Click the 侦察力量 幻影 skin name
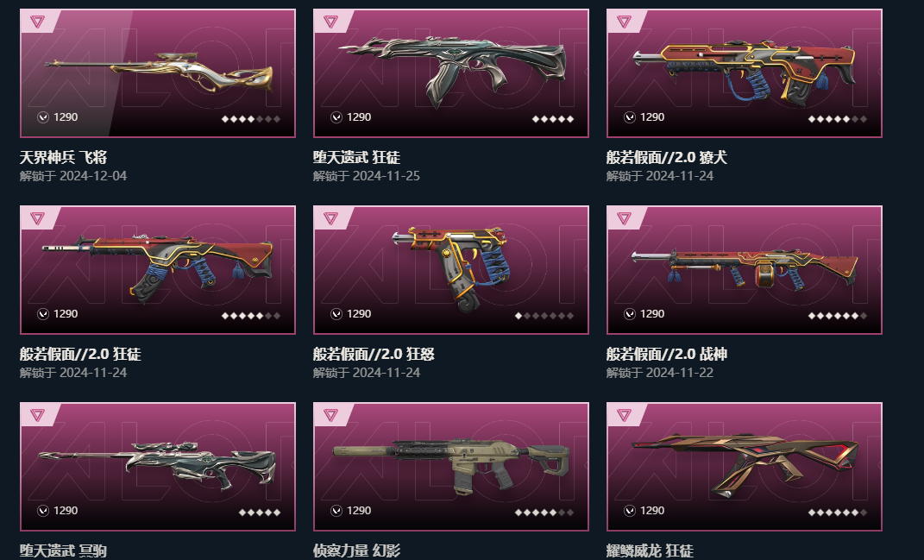The width and height of the screenshot is (924, 560). point(356,551)
